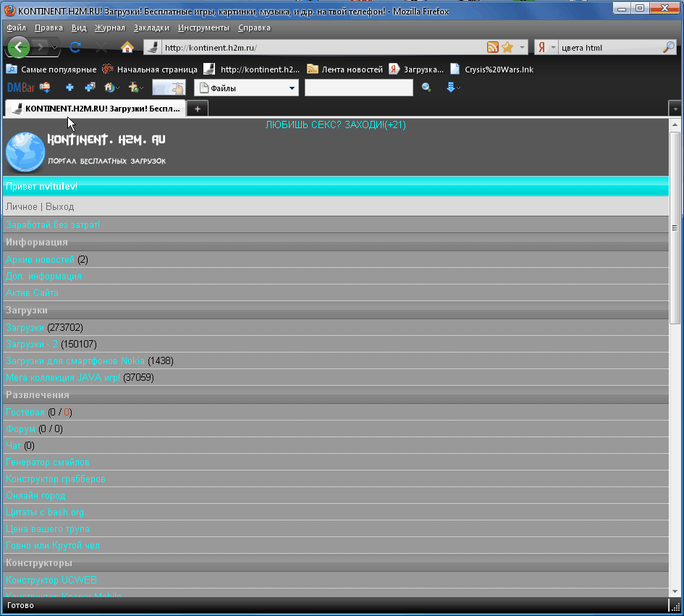Open the 'Конструктор грабберов' link
Viewport: 684px width, 616px height.
[x=56, y=478]
